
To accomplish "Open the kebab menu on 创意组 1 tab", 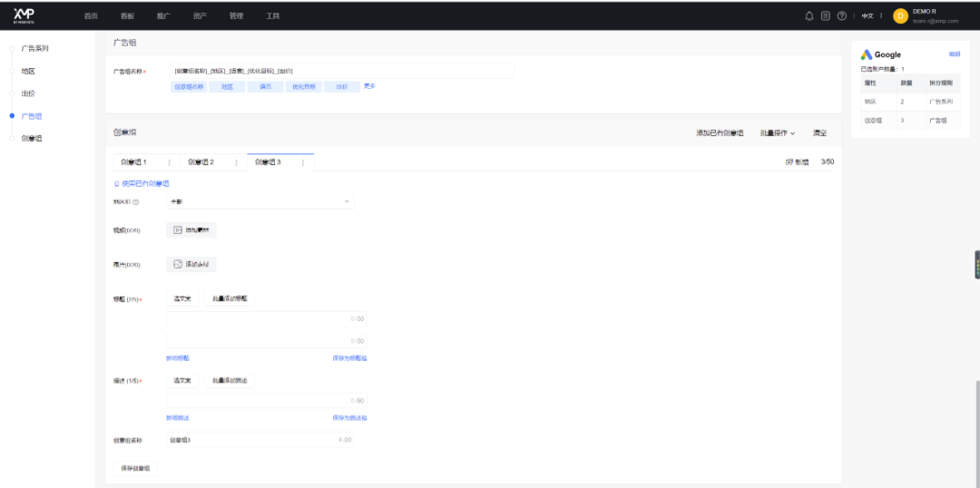I will coord(170,162).
